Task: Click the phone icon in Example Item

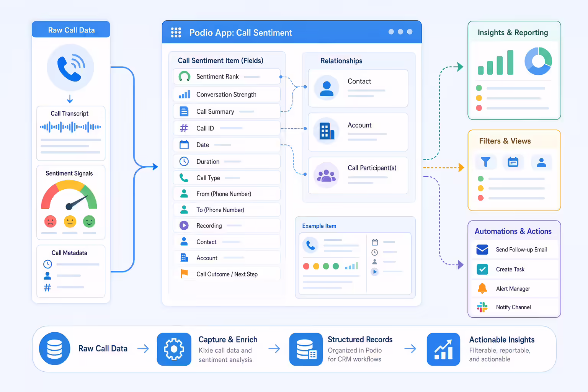Action: tap(310, 245)
